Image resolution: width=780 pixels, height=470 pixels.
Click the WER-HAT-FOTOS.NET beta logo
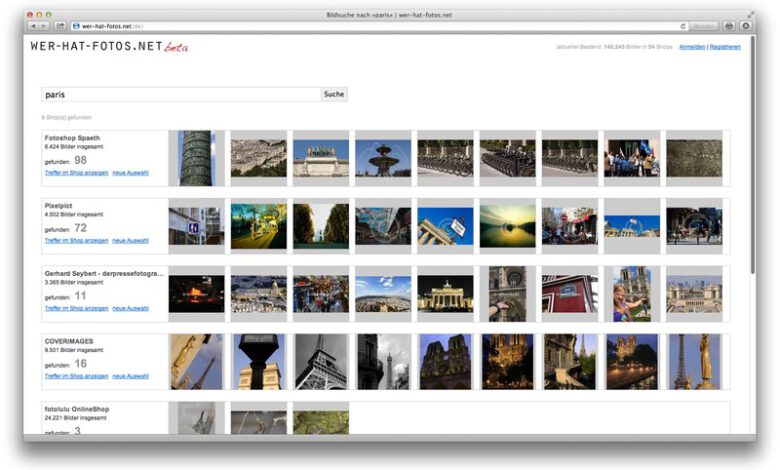(x=109, y=47)
